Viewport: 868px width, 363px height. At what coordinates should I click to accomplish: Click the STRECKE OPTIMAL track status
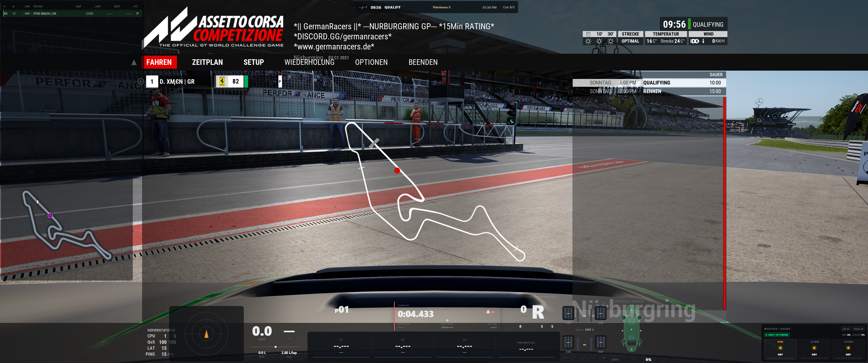(630, 38)
